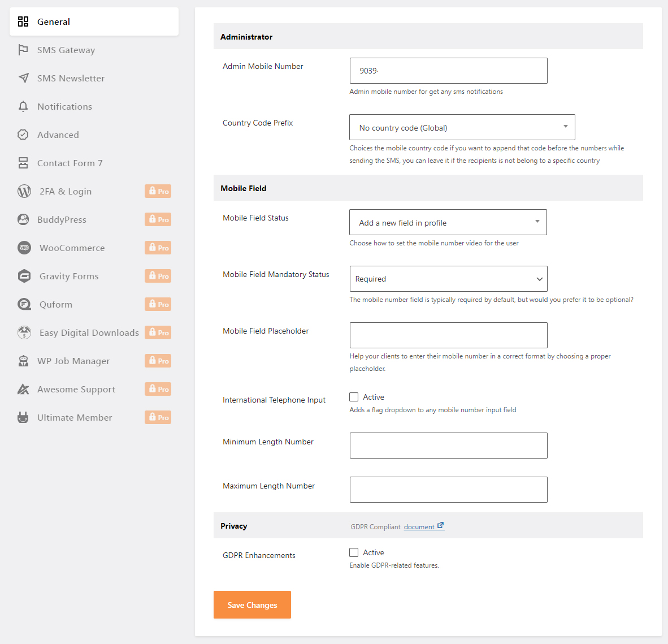This screenshot has width=668, height=644.
Task: Click the 2FA & Login WordPress icon
Action: (x=24, y=191)
